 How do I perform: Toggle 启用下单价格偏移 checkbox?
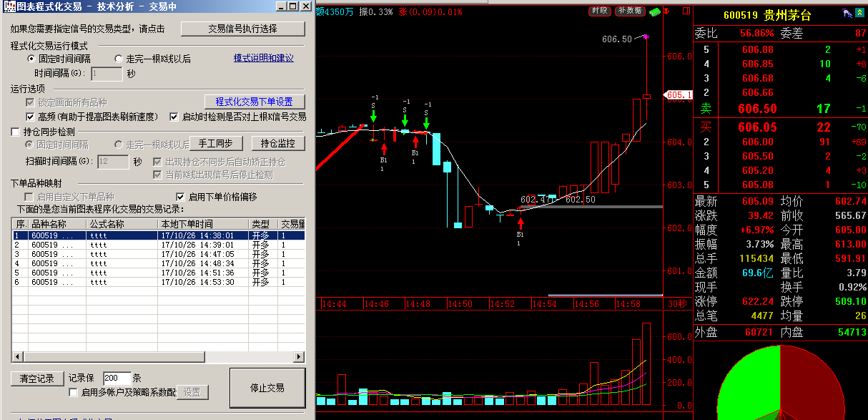[180, 197]
